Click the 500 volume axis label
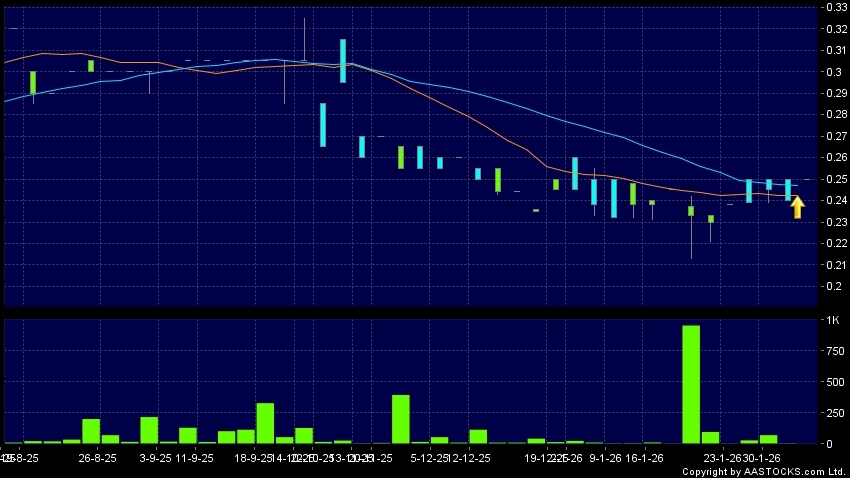 point(831,382)
